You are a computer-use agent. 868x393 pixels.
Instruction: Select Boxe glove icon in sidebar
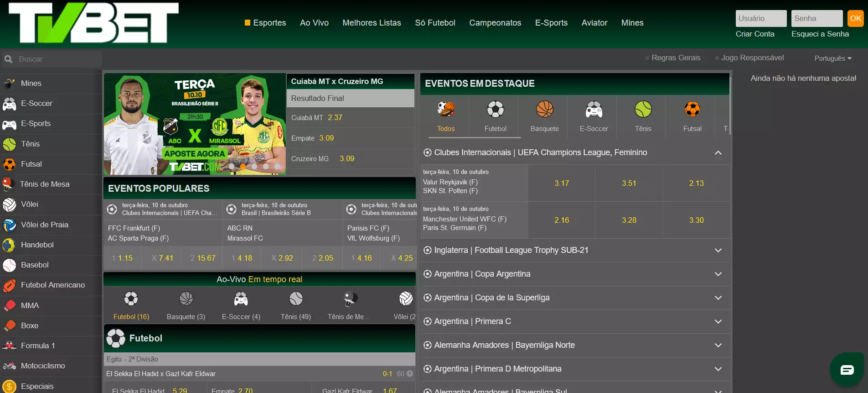[x=9, y=326]
